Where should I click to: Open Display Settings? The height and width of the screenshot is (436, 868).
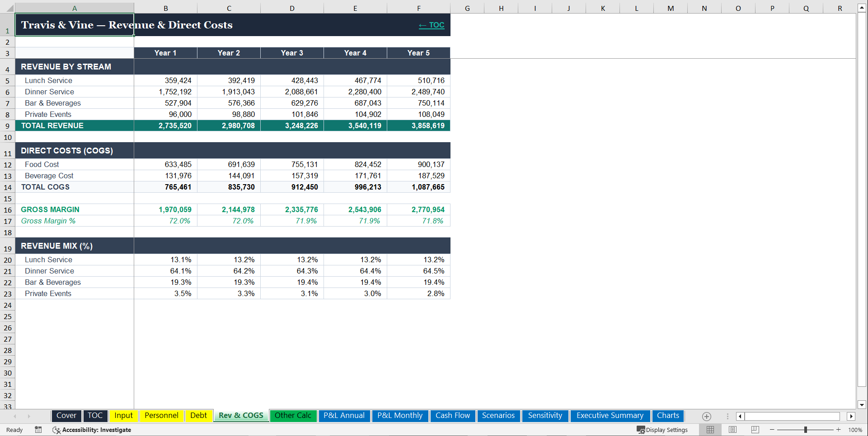click(662, 430)
